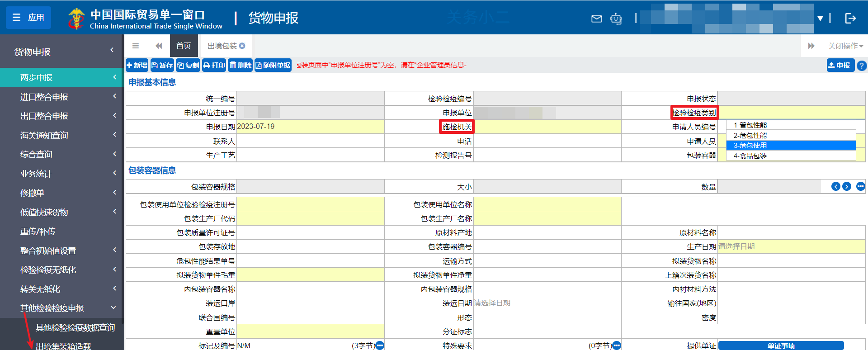
Task: Open the ellipsis button for 标记及编号
Action: click(380, 345)
